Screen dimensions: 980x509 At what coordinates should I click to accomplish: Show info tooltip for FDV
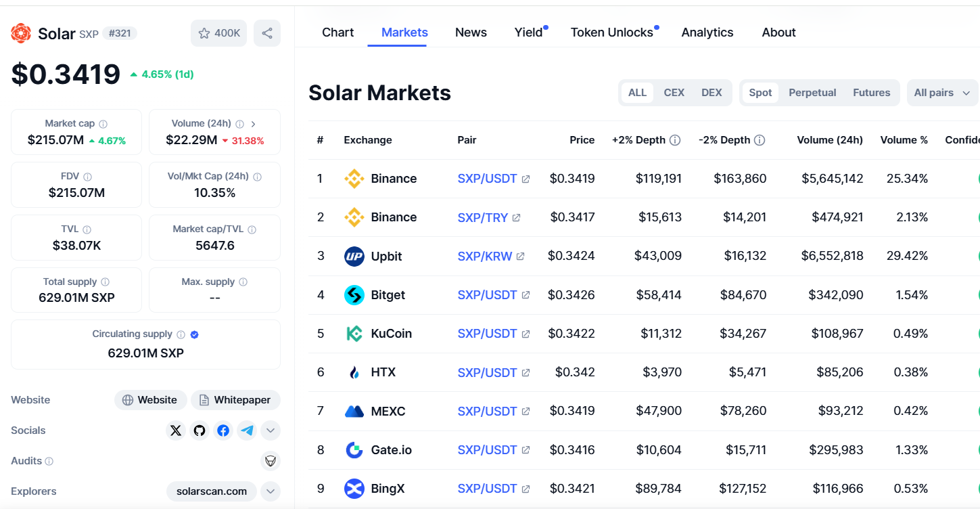click(88, 177)
